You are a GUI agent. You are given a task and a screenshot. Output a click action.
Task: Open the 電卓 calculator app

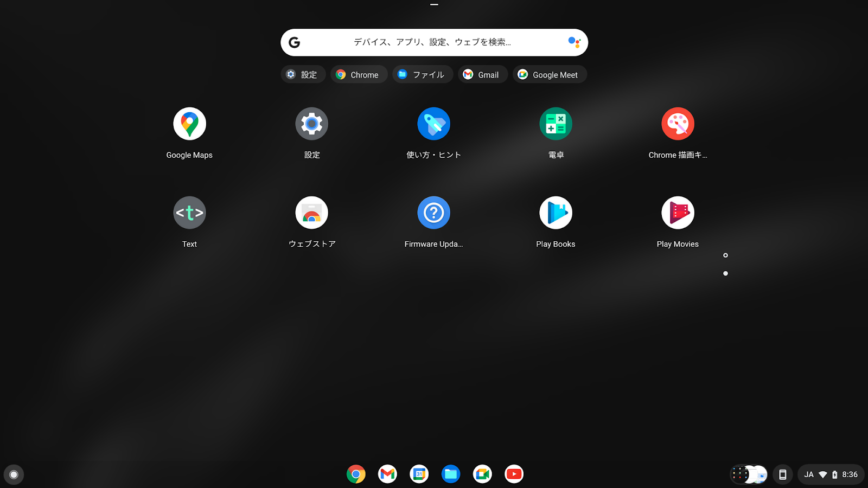click(556, 124)
